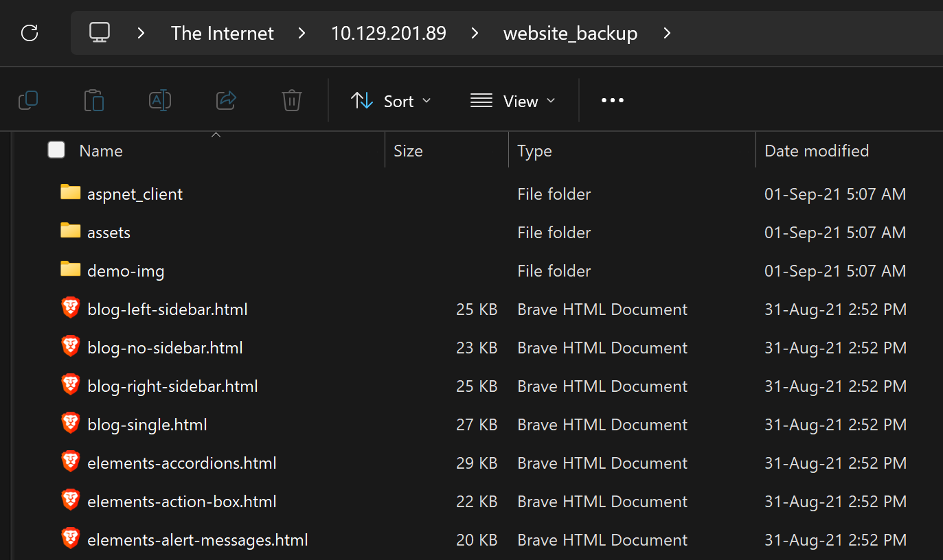Click Brave icon of blog-no-sidebar.html
This screenshot has width=943, height=560.
pos(70,347)
